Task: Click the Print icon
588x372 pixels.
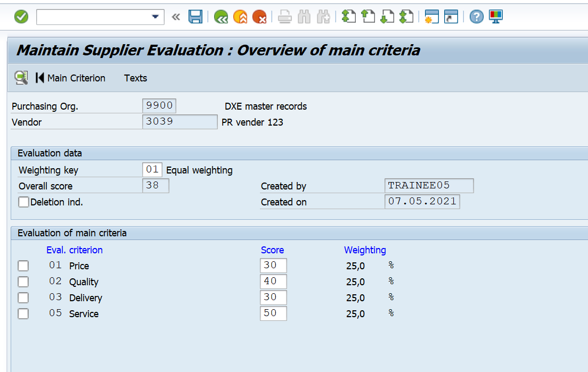Action: click(284, 17)
